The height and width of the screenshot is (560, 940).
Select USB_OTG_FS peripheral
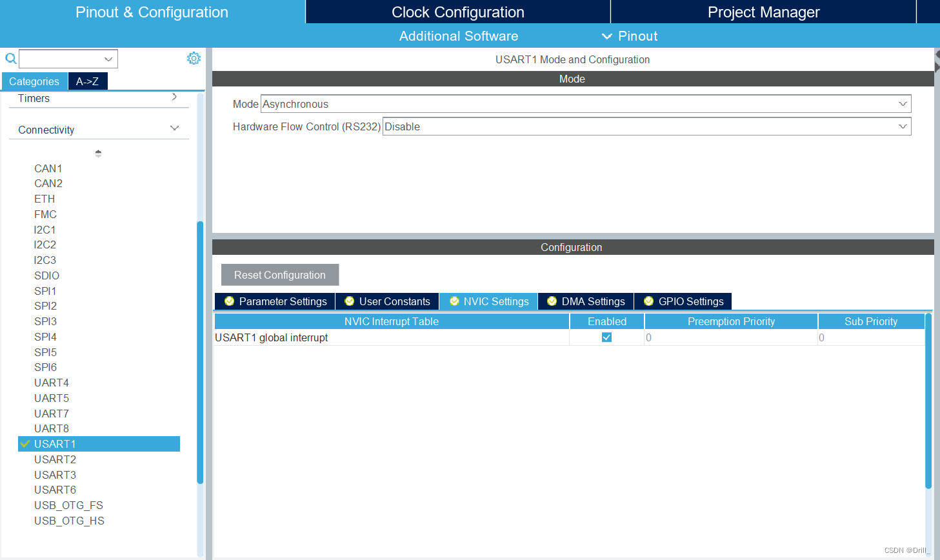(x=68, y=505)
